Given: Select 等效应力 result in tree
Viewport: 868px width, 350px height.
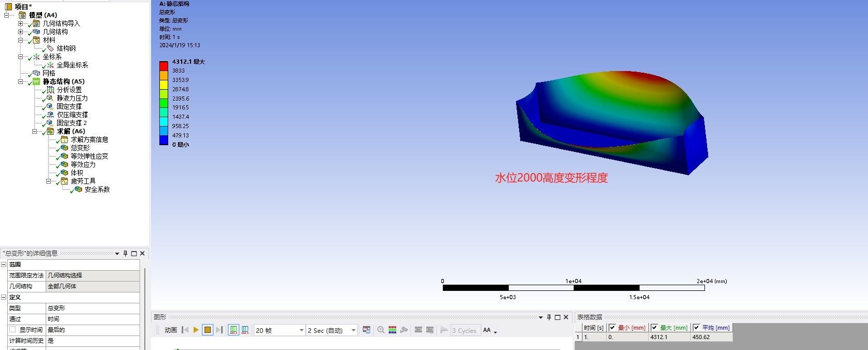Looking at the screenshot, I should [83, 164].
